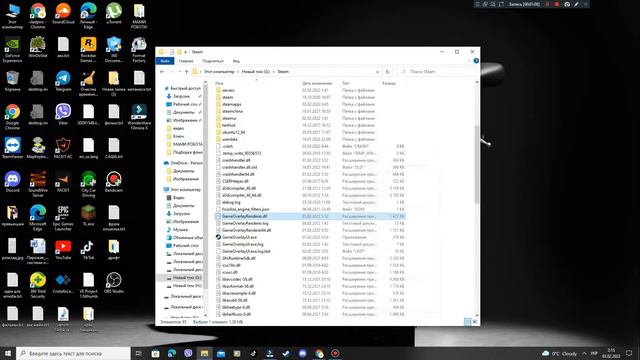The height and width of the screenshot is (360, 640).
Task: Open the Telegram desktop shortcut
Action: click(x=63, y=81)
